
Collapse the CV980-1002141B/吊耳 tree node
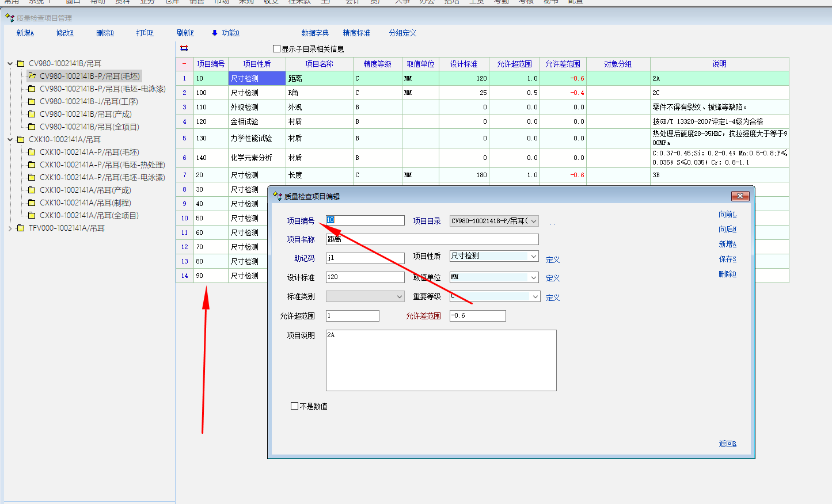coord(10,63)
